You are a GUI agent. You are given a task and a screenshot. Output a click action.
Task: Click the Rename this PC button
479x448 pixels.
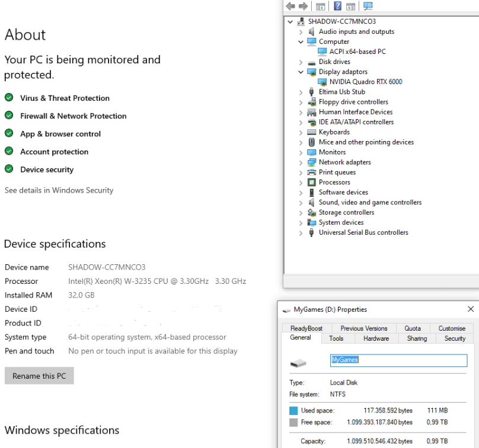(x=39, y=376)
